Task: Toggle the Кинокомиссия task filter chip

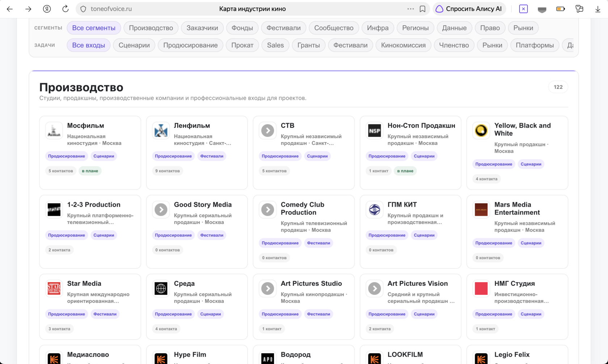Action: coord(403,45)
